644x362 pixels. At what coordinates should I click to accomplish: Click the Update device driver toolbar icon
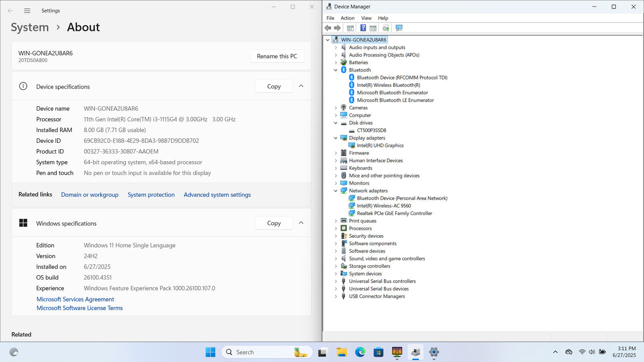pos(386,28)
